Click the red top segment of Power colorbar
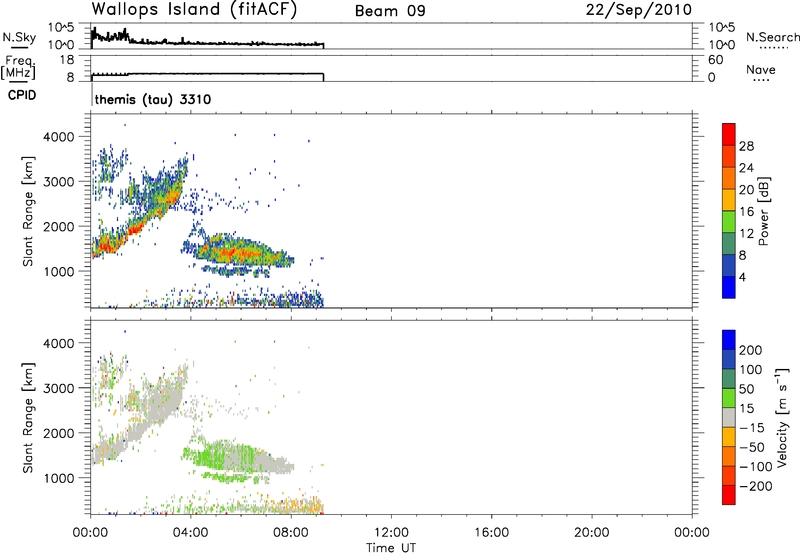 coord(729,134)
